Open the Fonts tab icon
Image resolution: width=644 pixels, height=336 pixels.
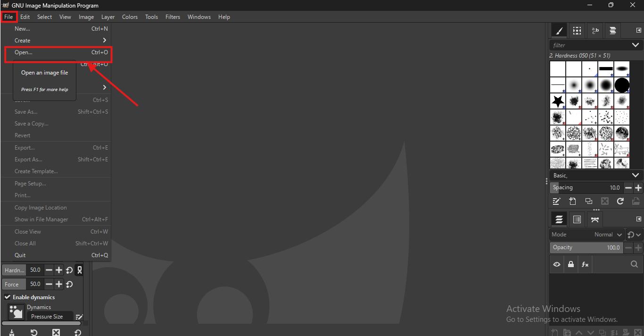[x=595, y=31]
